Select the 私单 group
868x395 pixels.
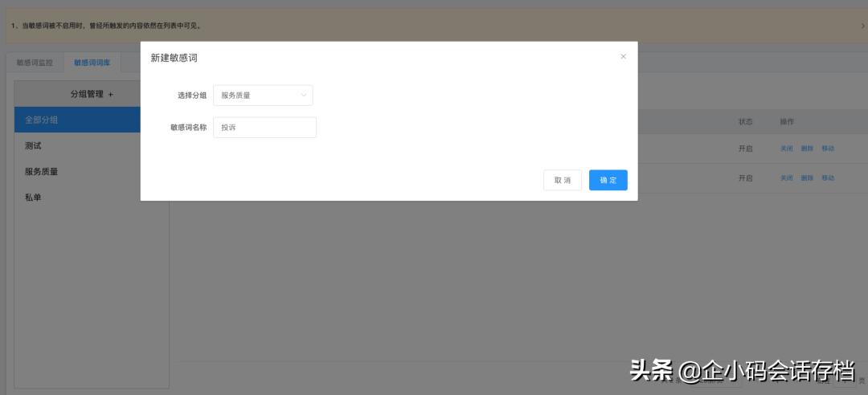(x=77, y=197)
